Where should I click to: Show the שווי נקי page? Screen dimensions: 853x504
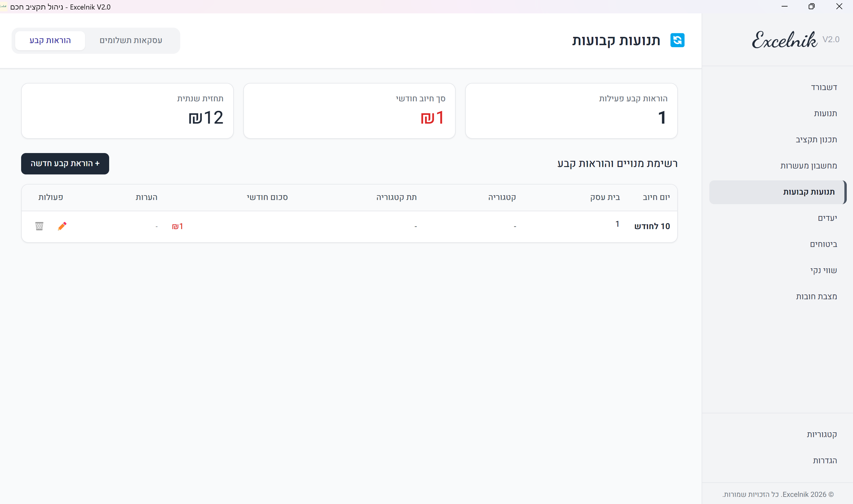pyautogui.click(x=823, y=271)
